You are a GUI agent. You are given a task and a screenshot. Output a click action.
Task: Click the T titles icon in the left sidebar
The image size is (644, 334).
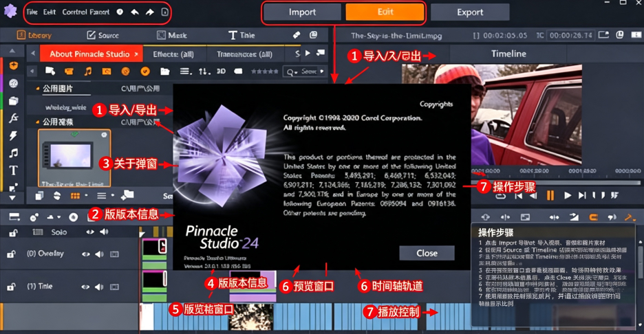[14, 170]
